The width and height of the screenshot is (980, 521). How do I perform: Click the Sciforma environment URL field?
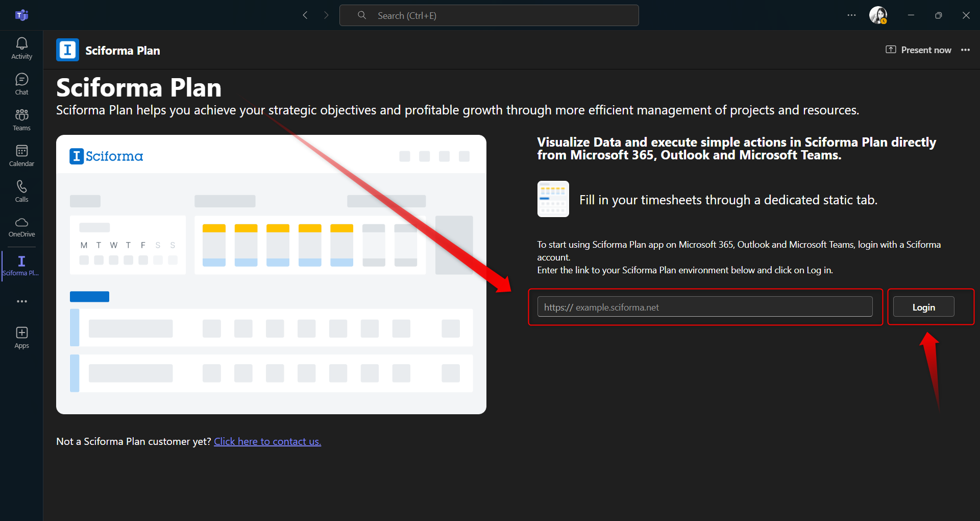click(x=704, y=307)
